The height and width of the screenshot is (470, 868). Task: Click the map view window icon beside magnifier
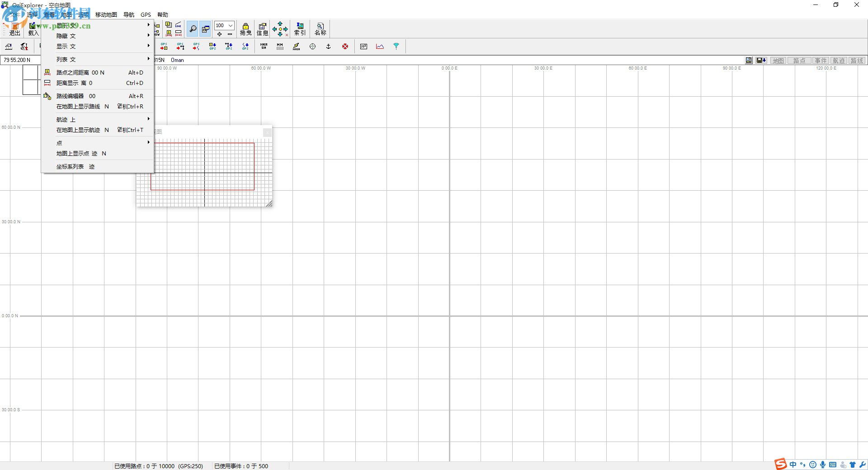tap(206, 29)
